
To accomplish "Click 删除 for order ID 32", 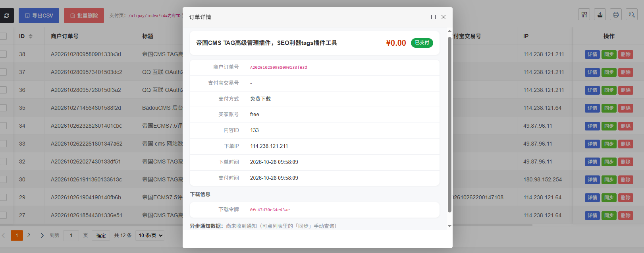I will pos(626,162).
